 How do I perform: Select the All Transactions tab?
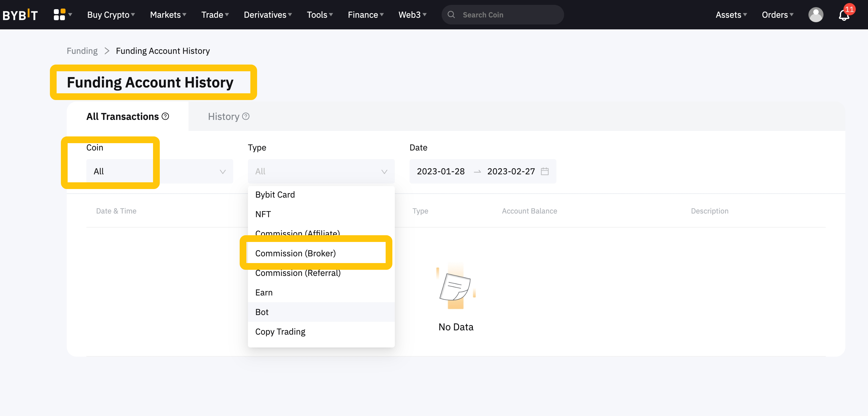(x=123, y=117)
